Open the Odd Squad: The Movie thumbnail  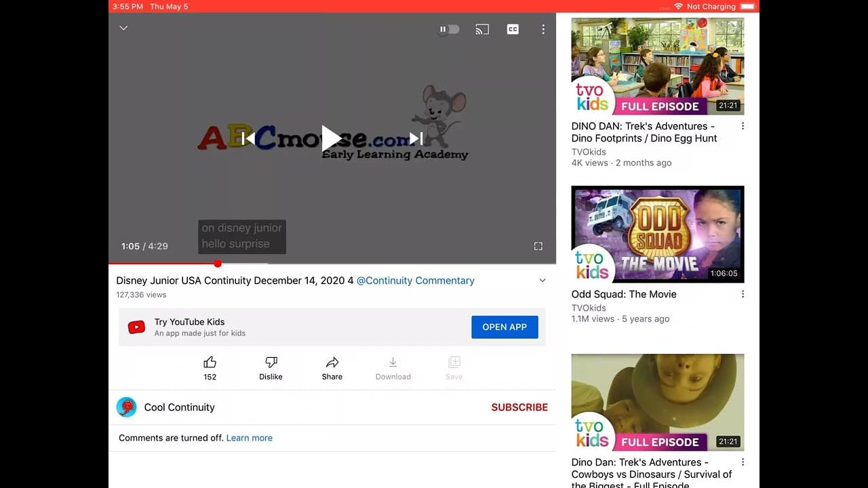[658, 235]
